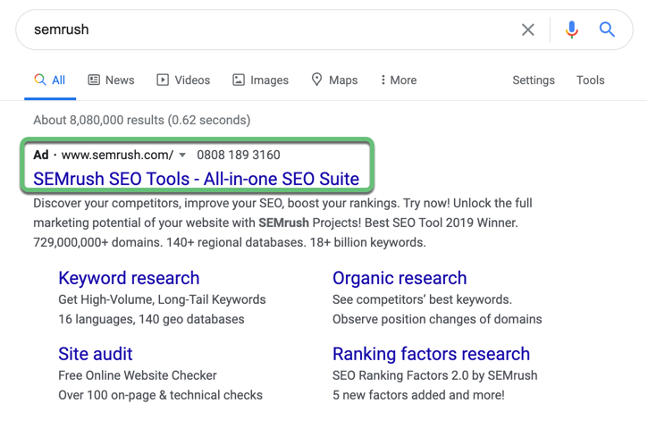This screenshot has height=427, width=647.
Task: Click the Get High-Volume, Long-Tail Keywords text
Action: click(x=162, y=300)
